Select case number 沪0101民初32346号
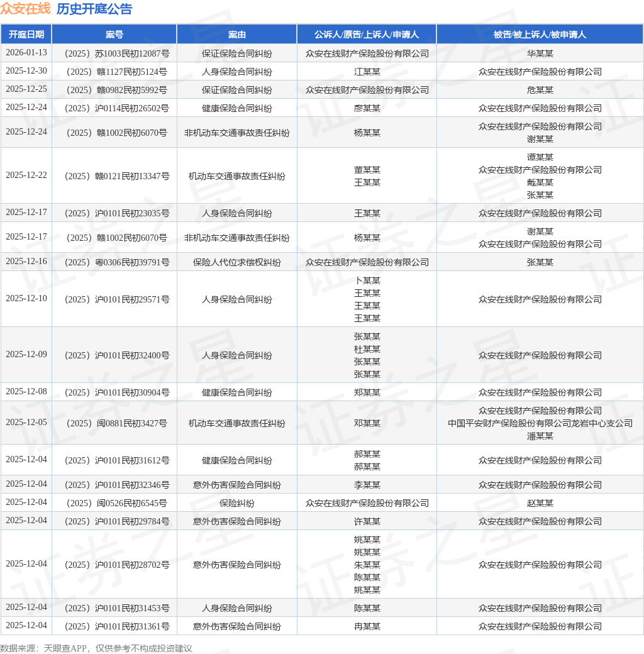The width and height of the screenshot is (644, 654). (x=117, y=485)
